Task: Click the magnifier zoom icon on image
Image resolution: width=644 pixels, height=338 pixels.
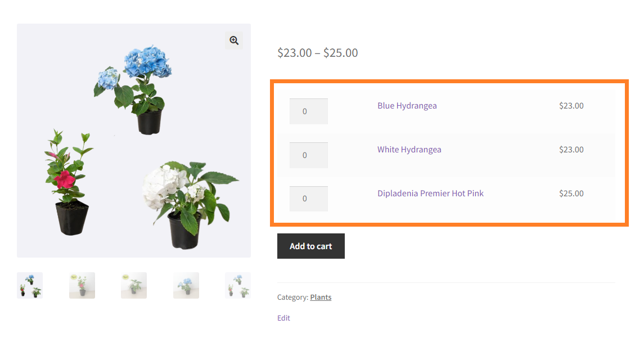Action: click(234, 40)
